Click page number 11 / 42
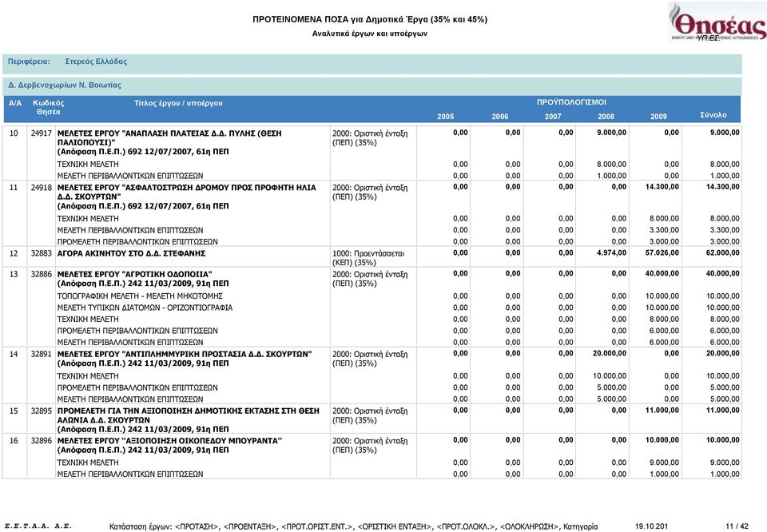Viewport: 767px width, 532px height. pos(737,526)
